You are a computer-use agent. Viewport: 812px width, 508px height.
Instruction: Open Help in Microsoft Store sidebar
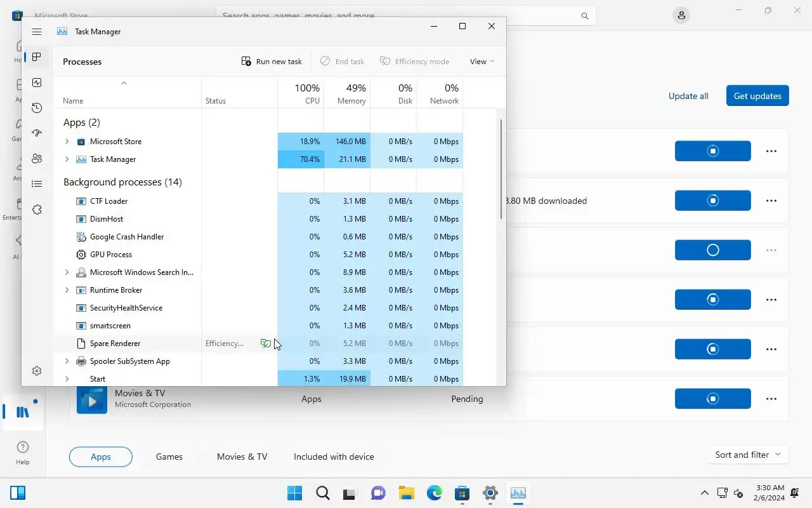(x=23, y=452)
